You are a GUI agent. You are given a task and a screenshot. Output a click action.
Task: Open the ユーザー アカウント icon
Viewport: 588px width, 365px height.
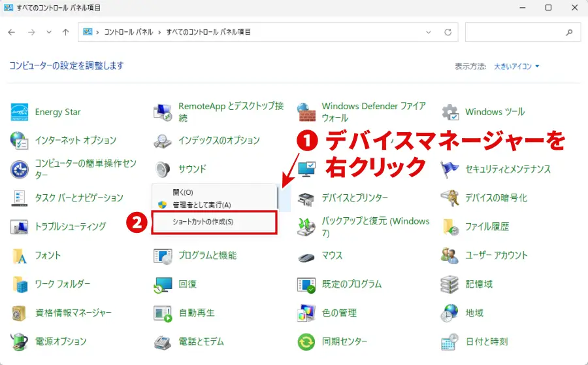tap(449, 255)
